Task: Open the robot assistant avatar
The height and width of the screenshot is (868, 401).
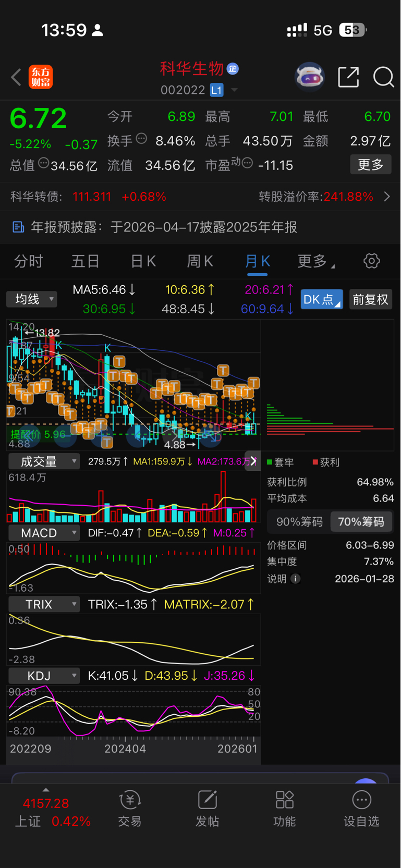Action: tap(310, 77)
